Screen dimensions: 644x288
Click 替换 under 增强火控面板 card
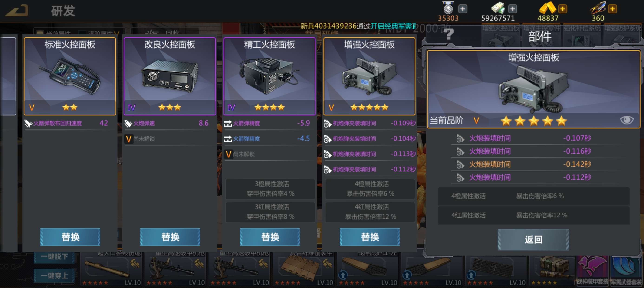(370, 237)
